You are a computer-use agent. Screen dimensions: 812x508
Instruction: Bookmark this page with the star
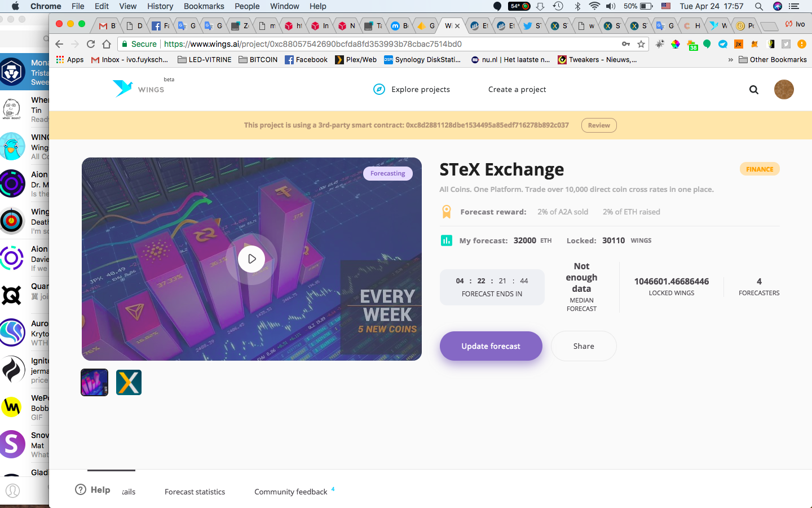point(641,44)
